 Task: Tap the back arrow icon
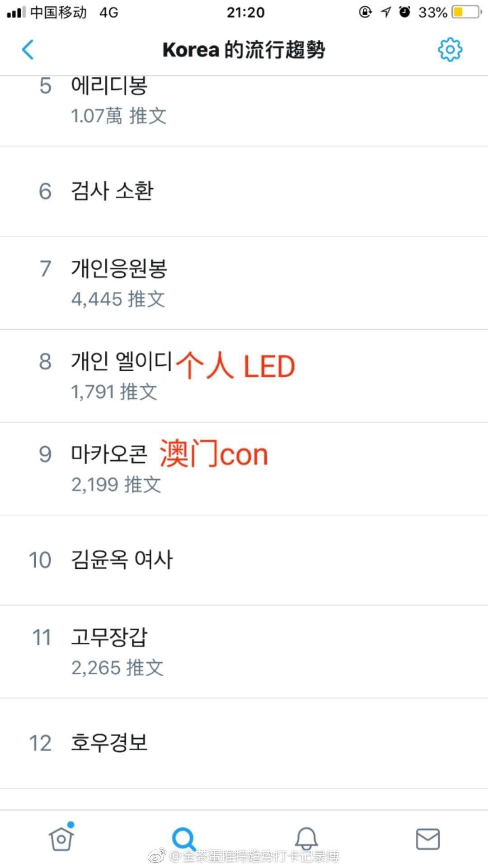[28, 50]
